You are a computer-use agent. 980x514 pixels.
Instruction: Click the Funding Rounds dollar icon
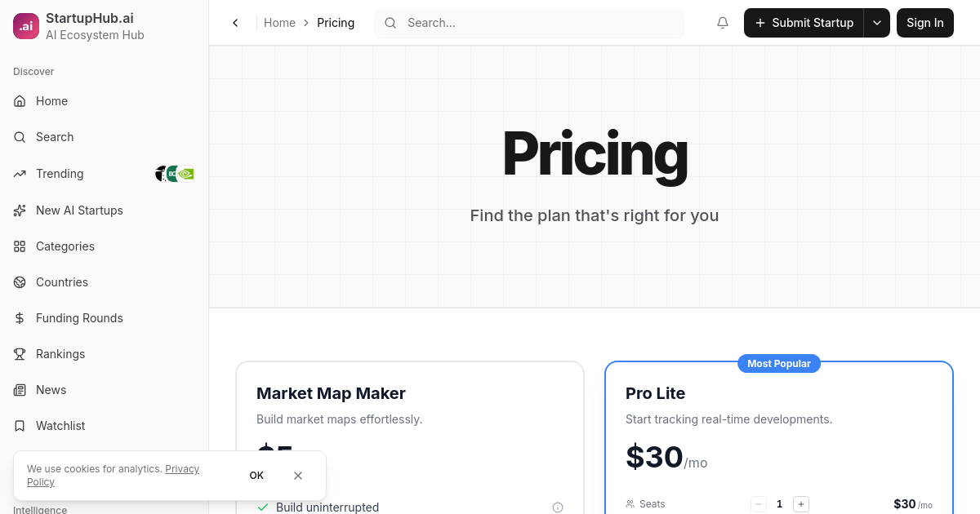pos(20,318)
